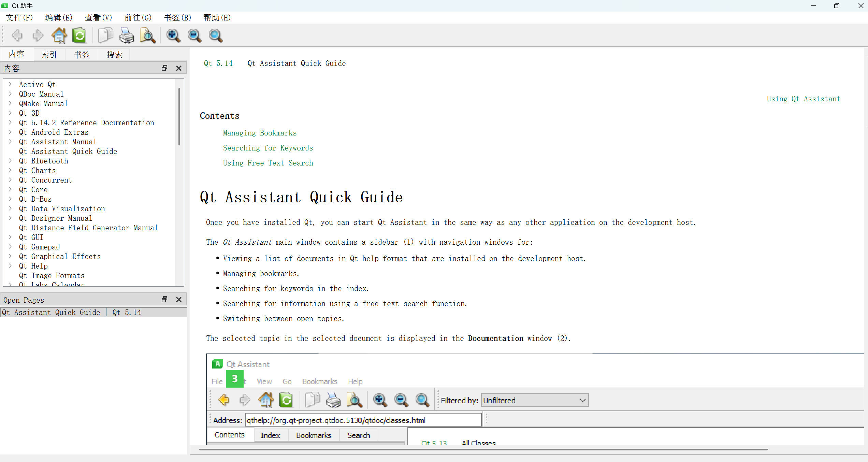Open the 前往(G) menu
This screenshot has height=462, width=868.
click(x=138, y=17)
